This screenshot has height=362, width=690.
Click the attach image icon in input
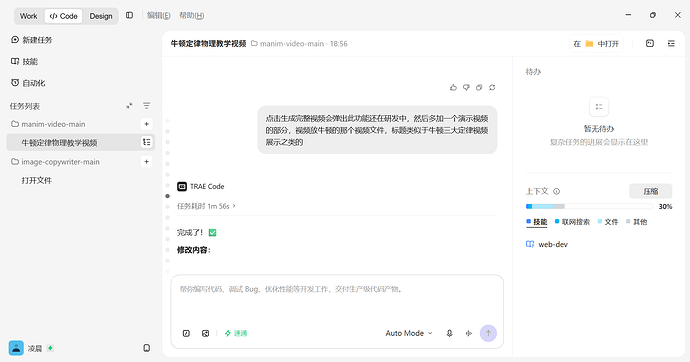pyautogui.click(x=206, y=333)
